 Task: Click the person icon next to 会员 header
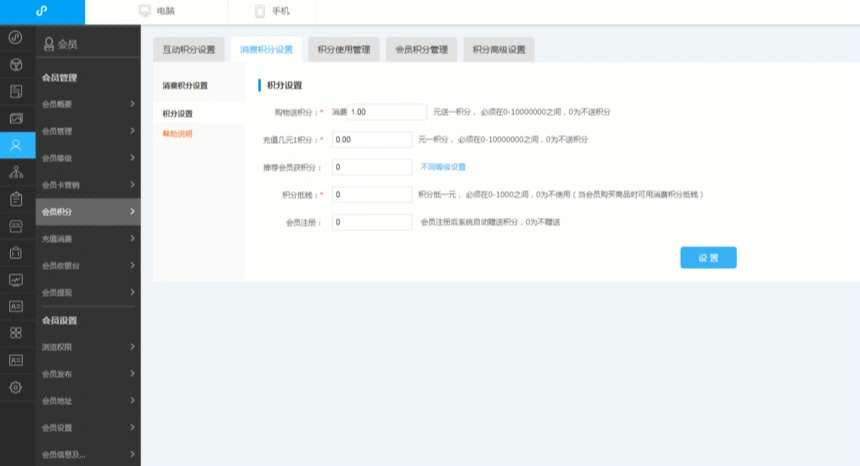click(49, 44)
